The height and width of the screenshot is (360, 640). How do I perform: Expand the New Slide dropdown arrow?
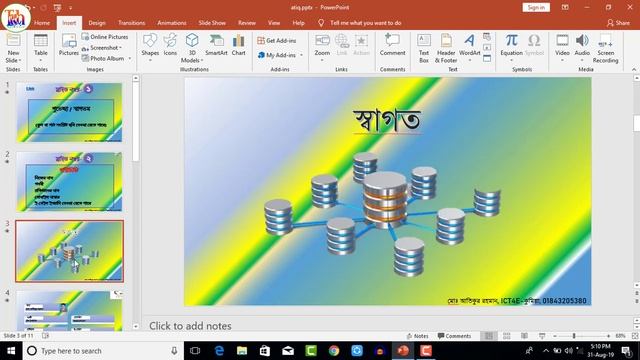[x=20, y=60]
